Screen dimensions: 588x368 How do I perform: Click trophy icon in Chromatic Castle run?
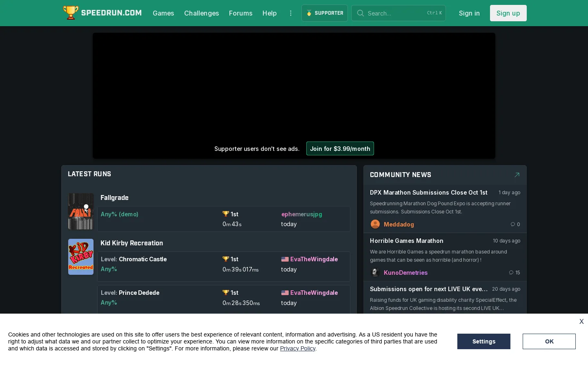226,259
